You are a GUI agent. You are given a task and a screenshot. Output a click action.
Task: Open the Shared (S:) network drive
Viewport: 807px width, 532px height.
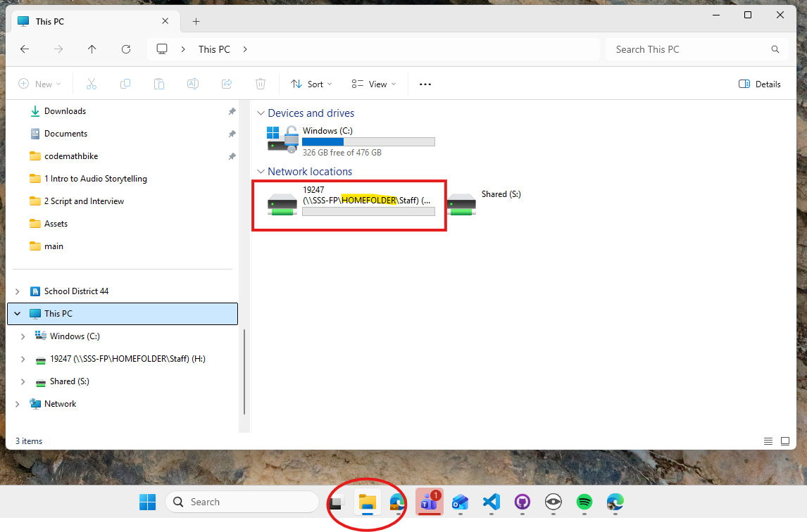(462, 204)
